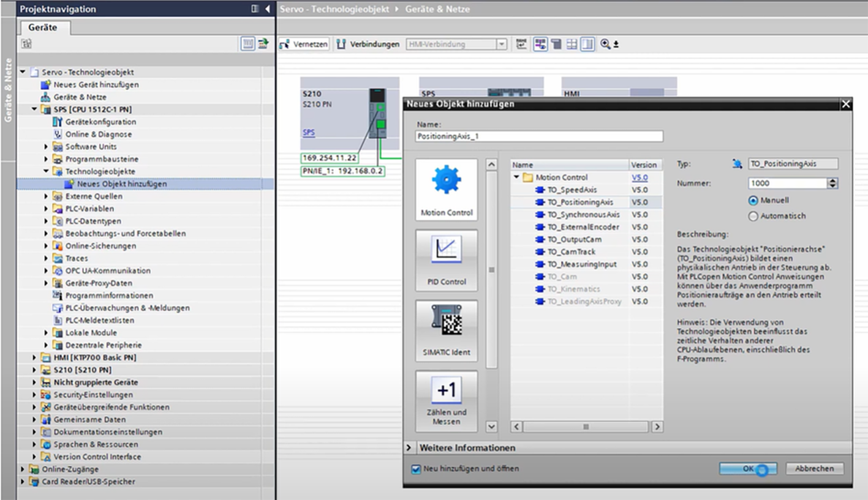Click the Traces tree entry
Screen dimensions: 868x500
pyautogui.click(x=77, y=258)
